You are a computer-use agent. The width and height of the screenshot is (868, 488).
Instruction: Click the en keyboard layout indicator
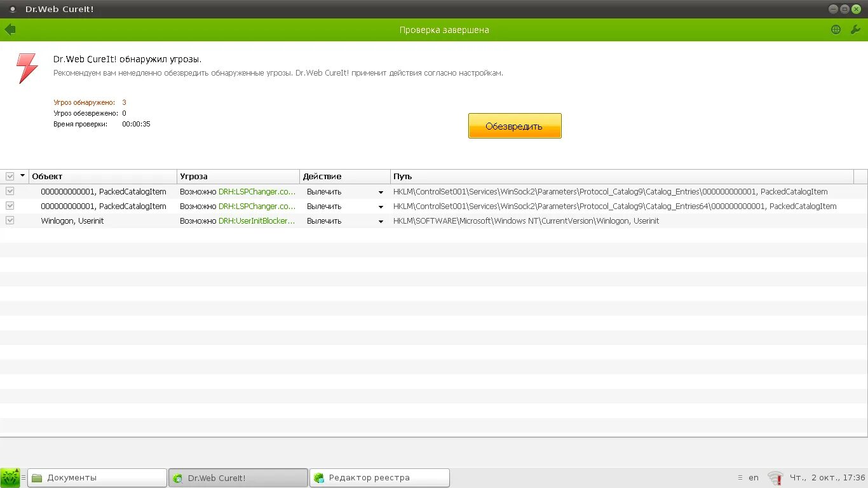pos(754,478)
